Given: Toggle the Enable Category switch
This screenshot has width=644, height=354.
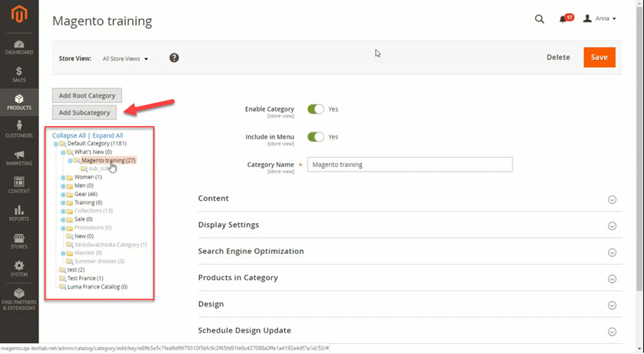Looking at the screenshot, I should tap(315, 109).
